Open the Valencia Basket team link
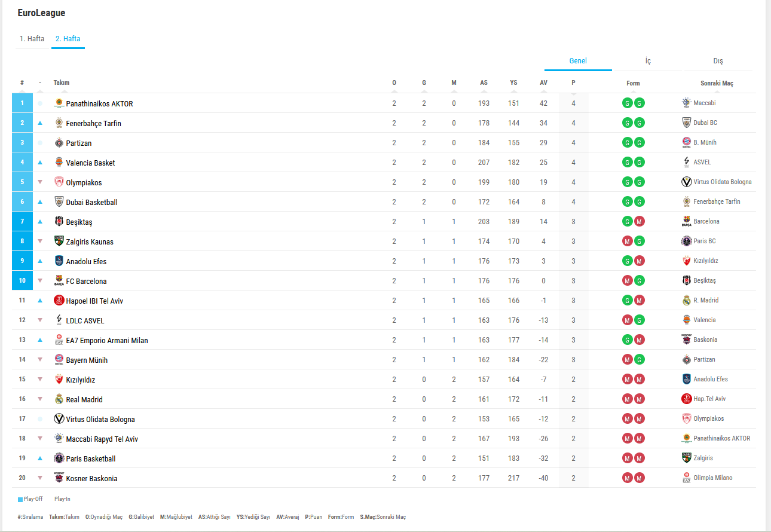Viewport: 771px width, 532px height. click(90, 163)
